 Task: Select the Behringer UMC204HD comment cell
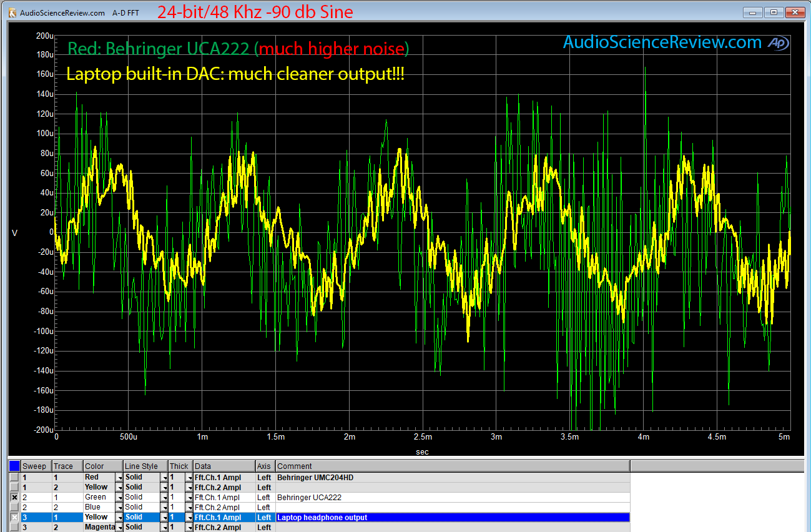pos(453,477)
